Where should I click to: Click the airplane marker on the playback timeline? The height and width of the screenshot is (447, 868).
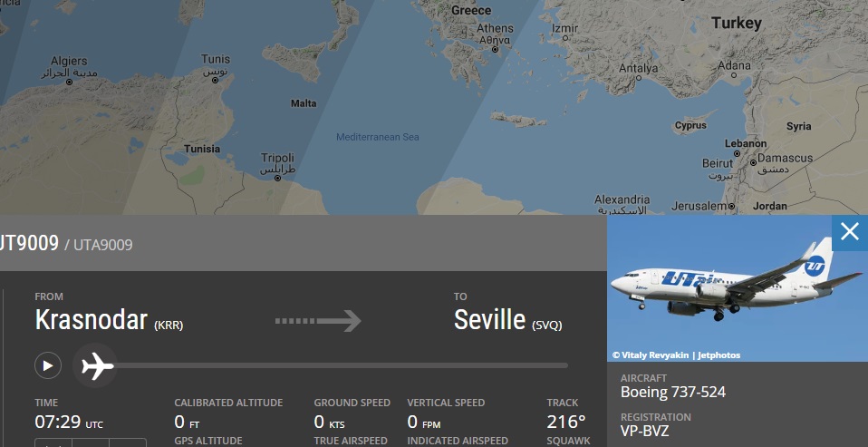(x=95, y=366)
